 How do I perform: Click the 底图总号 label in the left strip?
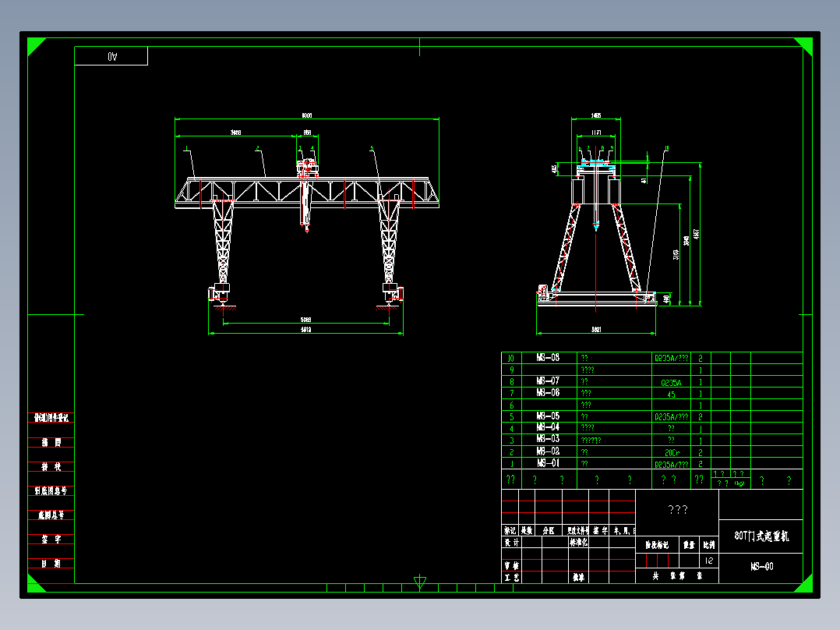click(51, 515)
